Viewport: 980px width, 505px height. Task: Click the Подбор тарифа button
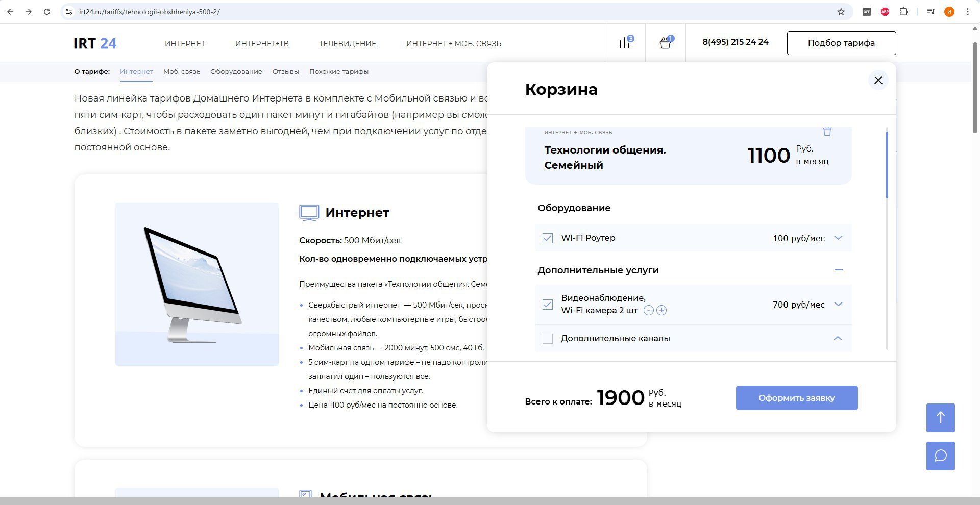tap(841, 43)
